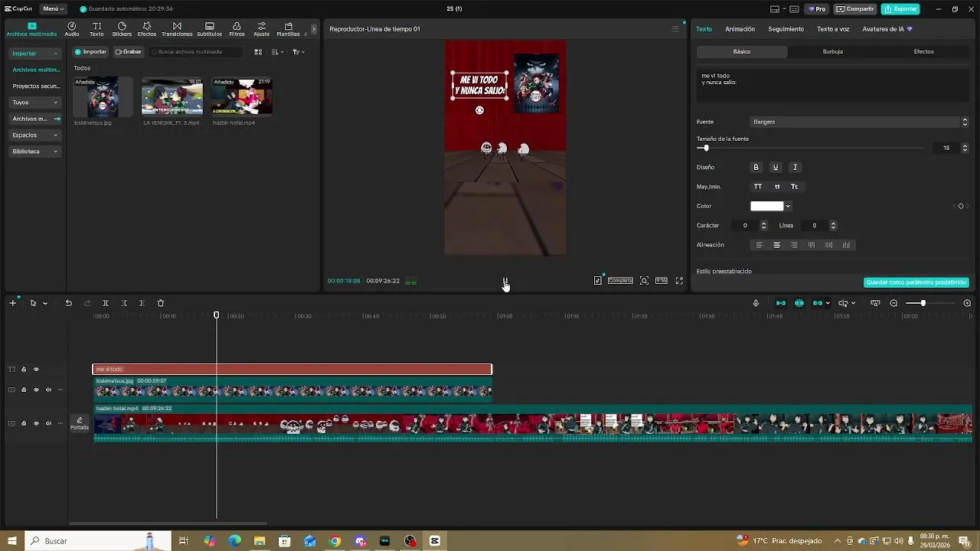Open the Plantillas panel
Viewport: 980px width, 551px height.
click(288, 29)
